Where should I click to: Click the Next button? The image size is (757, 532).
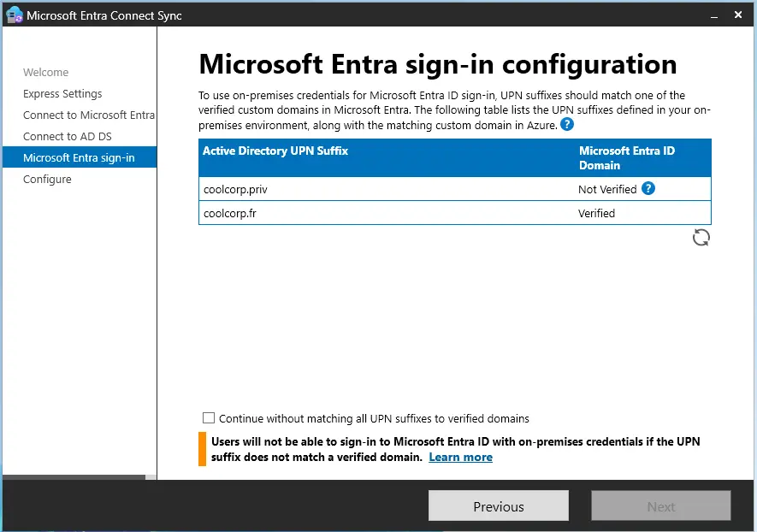pyautogui.click(x=660, y=506)
